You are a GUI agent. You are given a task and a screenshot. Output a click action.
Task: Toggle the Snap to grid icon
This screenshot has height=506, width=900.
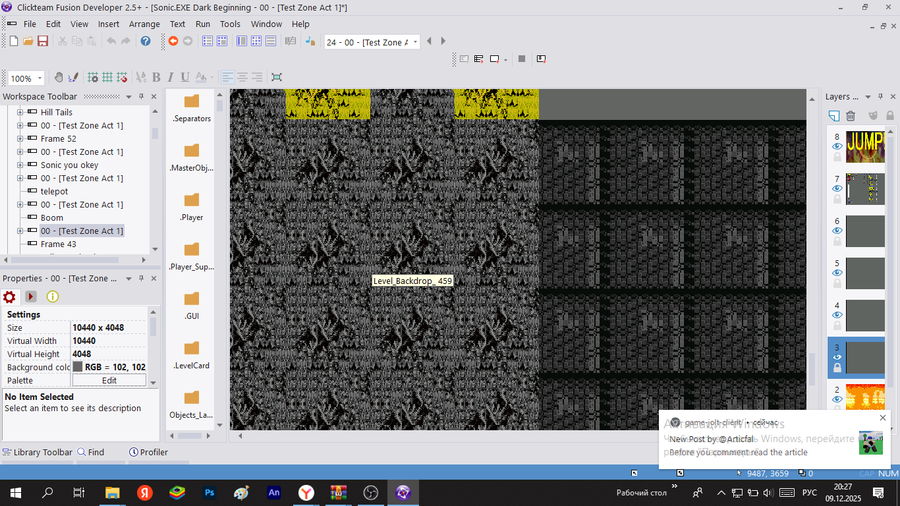click(x=122, y=77)
